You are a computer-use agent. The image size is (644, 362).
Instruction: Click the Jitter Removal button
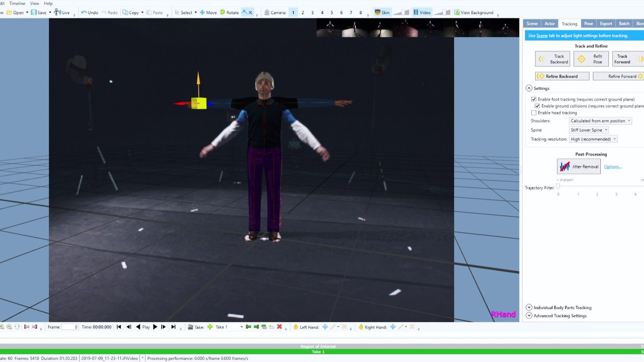pyautogui.click(x=579, y=166)
